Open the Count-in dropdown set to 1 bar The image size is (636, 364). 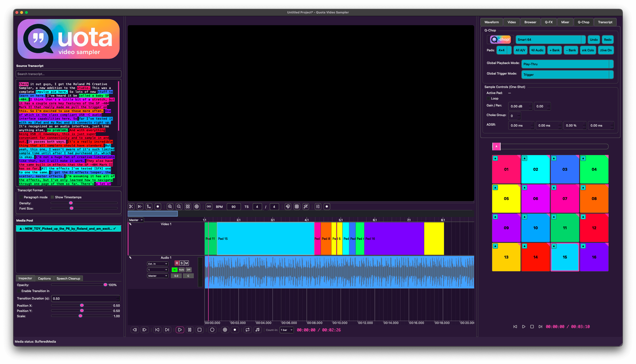tap(286, 330)
